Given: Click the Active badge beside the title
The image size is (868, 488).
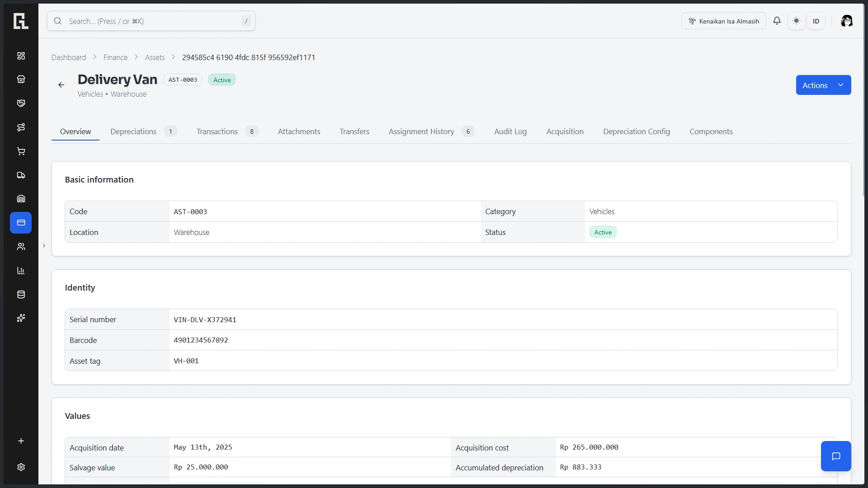Looking at the screenshot, I should [222, 80].
